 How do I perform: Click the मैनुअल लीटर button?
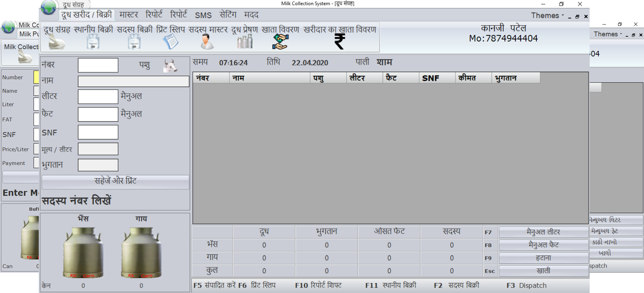point(543,232)
